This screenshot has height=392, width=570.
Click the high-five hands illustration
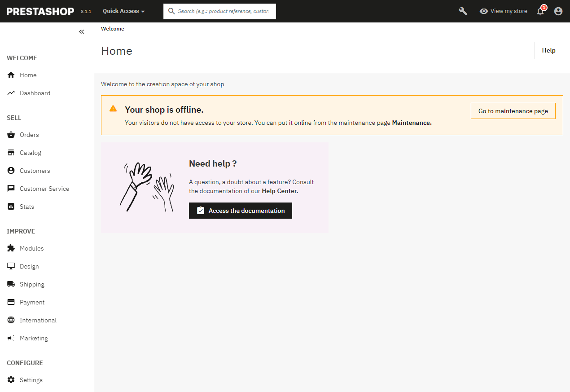[147, 187]
